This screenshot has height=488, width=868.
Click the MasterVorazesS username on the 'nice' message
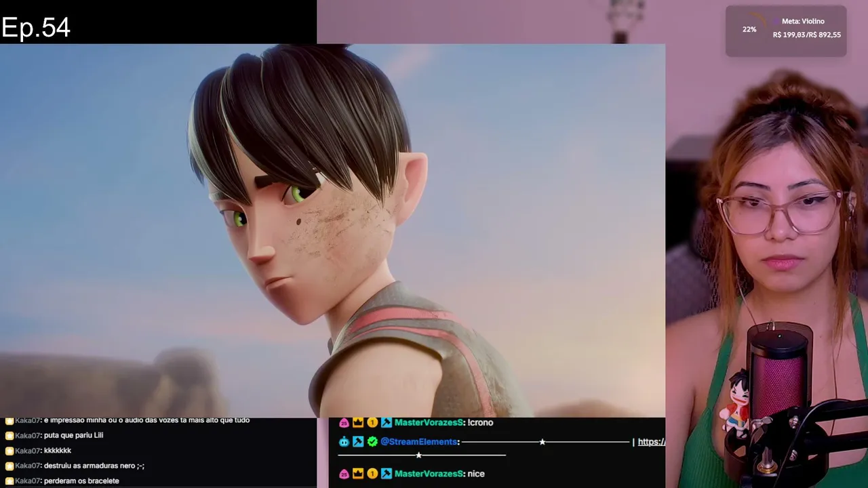pos(429,474)
